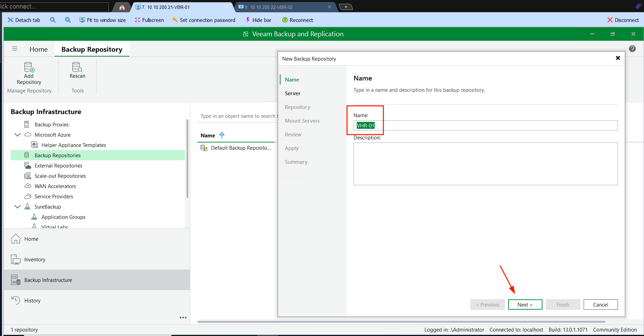Select WAN Accelerators tree item

(55, 186)
